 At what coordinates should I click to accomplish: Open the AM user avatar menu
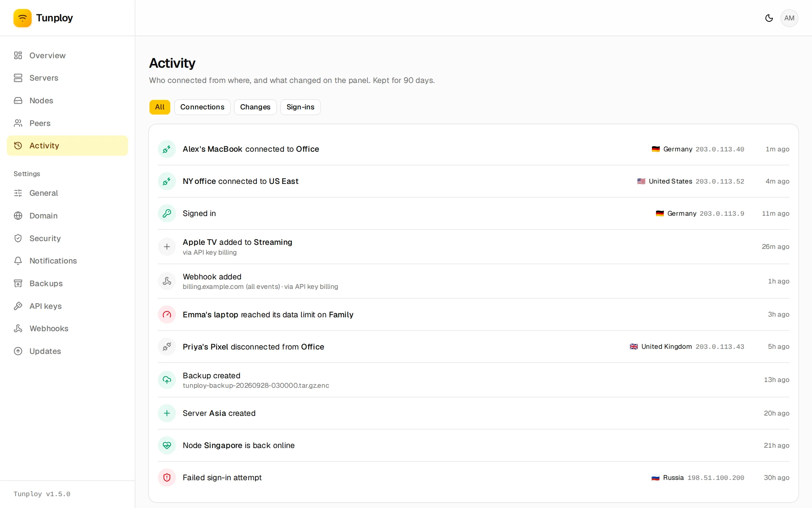[789, 18]
